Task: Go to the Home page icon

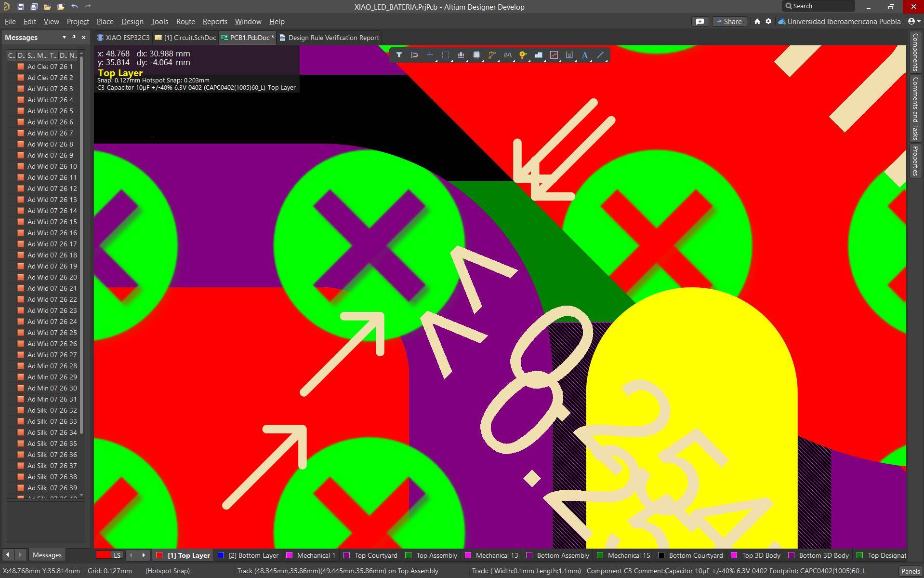Action: click(x=757, y=22)
